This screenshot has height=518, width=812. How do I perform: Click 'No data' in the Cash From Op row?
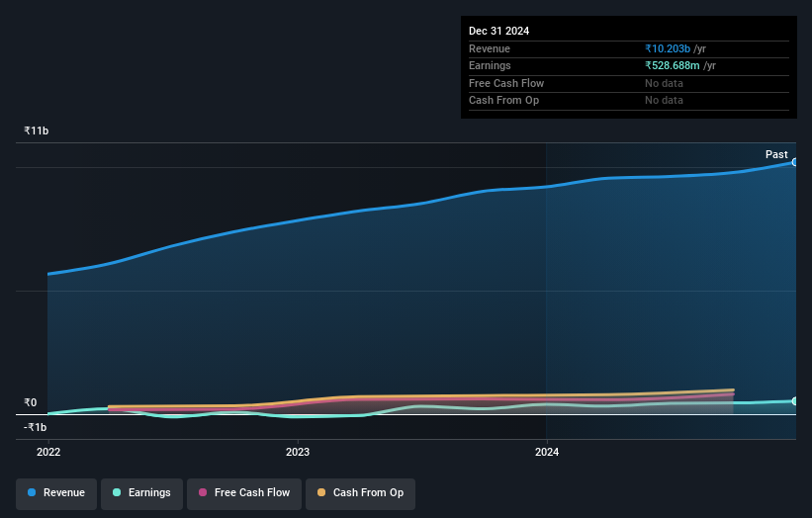click(x=664, y=101)
